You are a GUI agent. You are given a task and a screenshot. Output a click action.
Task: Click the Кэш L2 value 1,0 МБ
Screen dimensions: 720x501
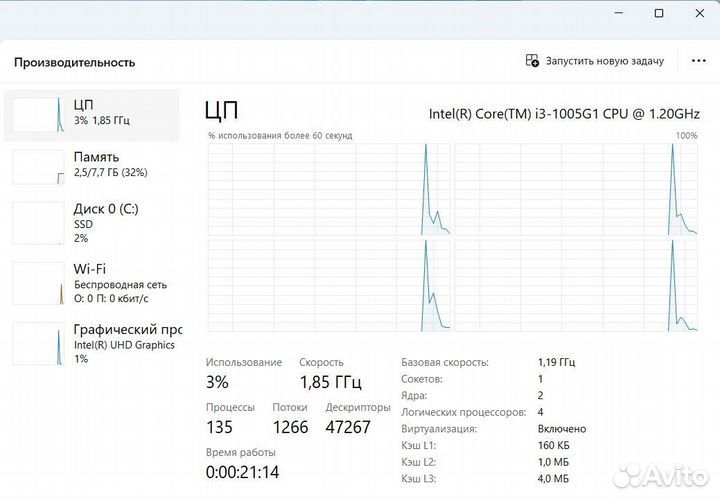point(553,462)
